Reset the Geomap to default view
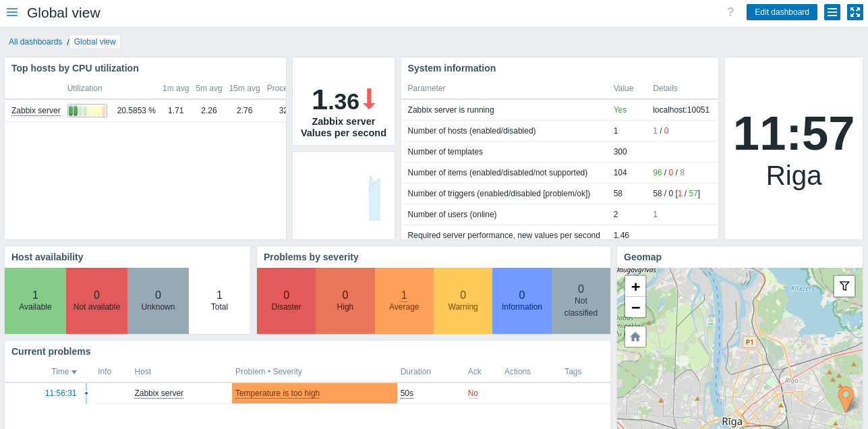 click(635, 336)
